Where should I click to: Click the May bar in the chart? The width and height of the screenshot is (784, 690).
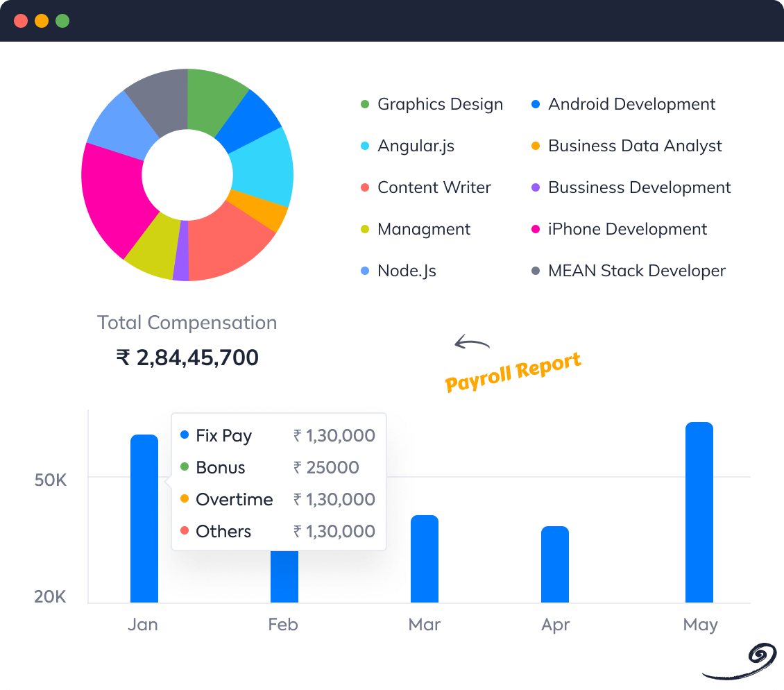pos(700,514)
